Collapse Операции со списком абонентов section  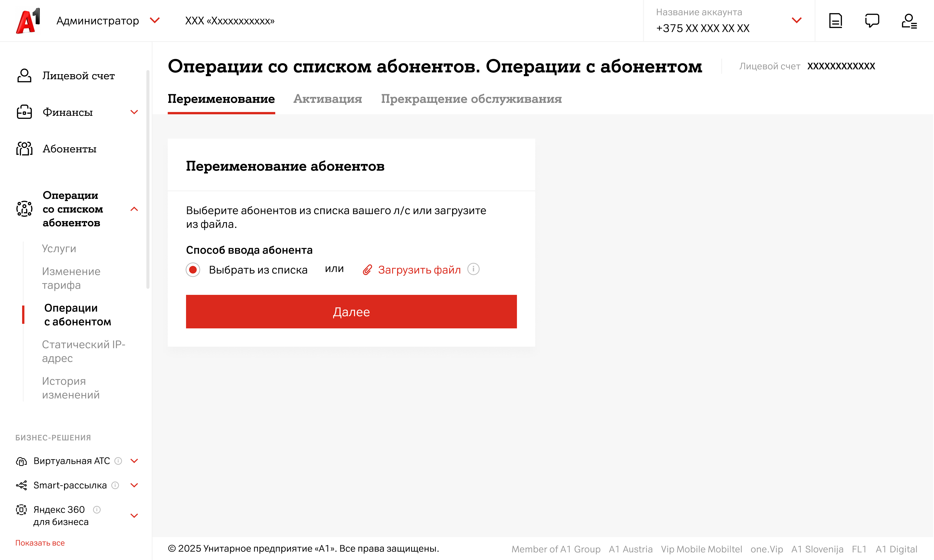134,209
